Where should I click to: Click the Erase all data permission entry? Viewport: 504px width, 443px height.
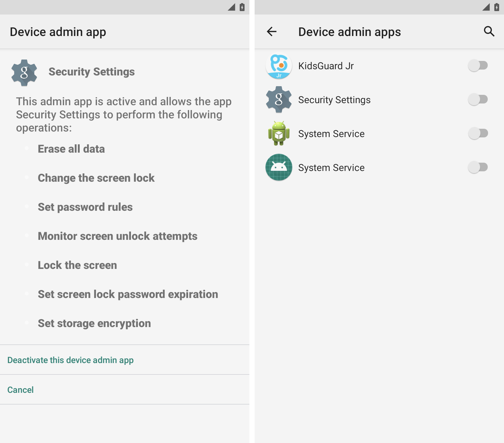pyautogui.click(x=71, y=149)
